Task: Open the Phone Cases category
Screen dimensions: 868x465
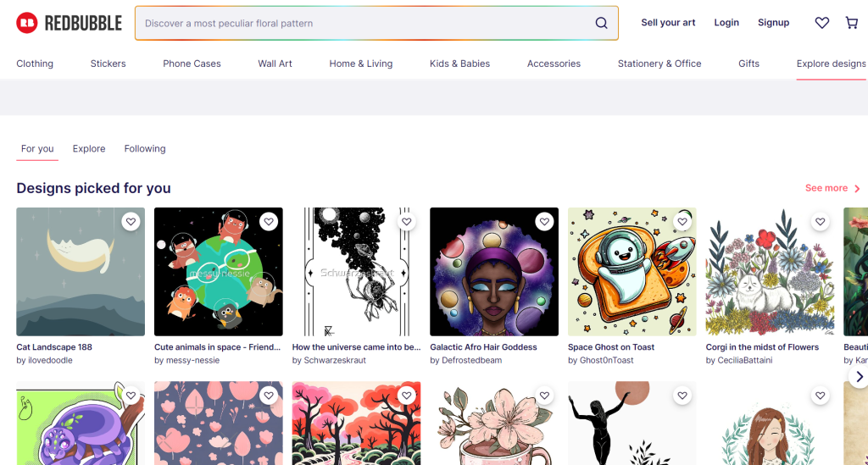Action: [192, 64]
